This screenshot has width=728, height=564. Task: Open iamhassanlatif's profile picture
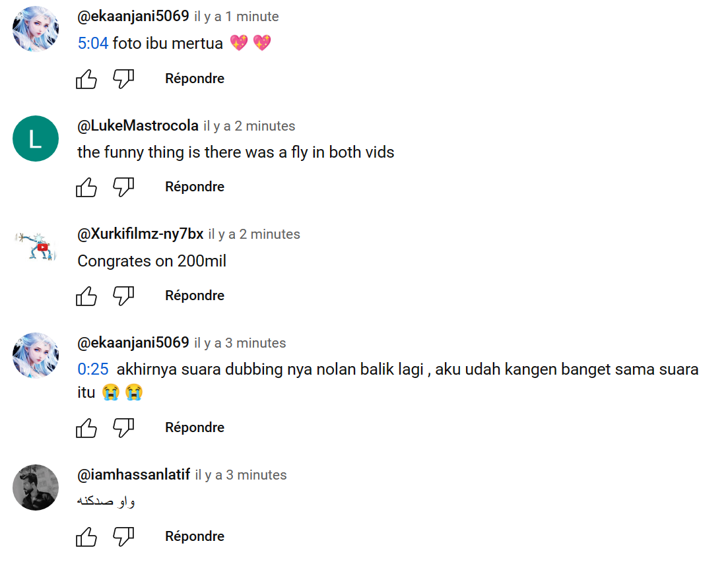click(36, 487)
